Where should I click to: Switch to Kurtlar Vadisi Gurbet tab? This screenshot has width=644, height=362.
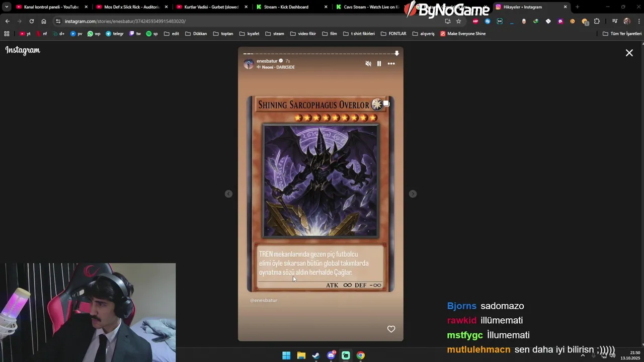coord(211,7)
